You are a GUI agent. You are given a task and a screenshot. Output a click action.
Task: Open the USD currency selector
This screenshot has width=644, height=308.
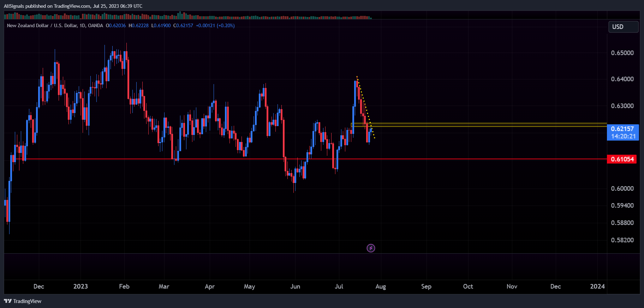(623, 27)
